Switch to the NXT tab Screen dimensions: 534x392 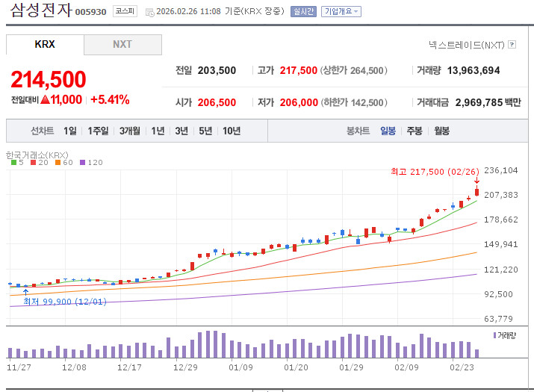122,44
